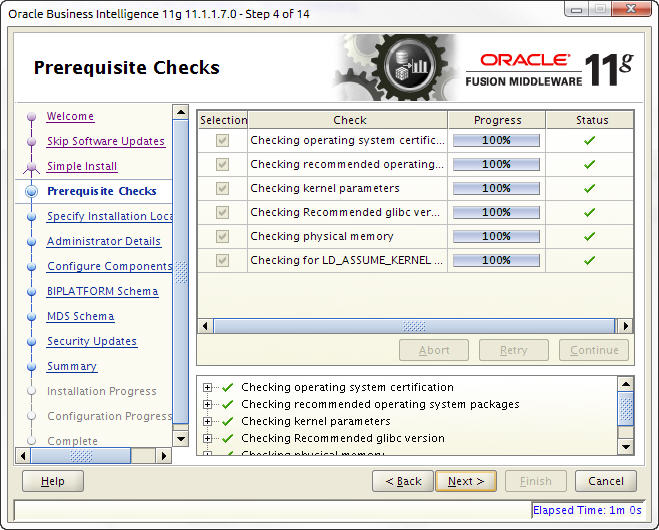Open the Welcome step link
The image size is (659, 530).
click(70, 116)
